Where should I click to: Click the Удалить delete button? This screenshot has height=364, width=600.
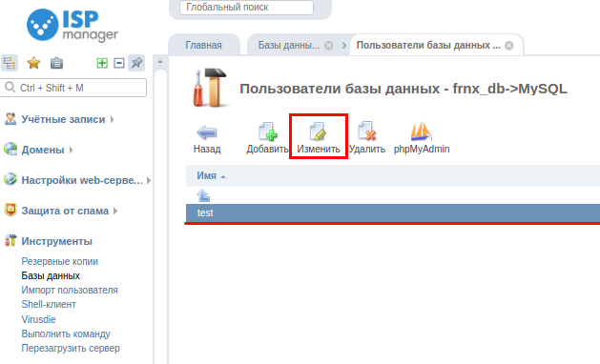coord(367,137)
